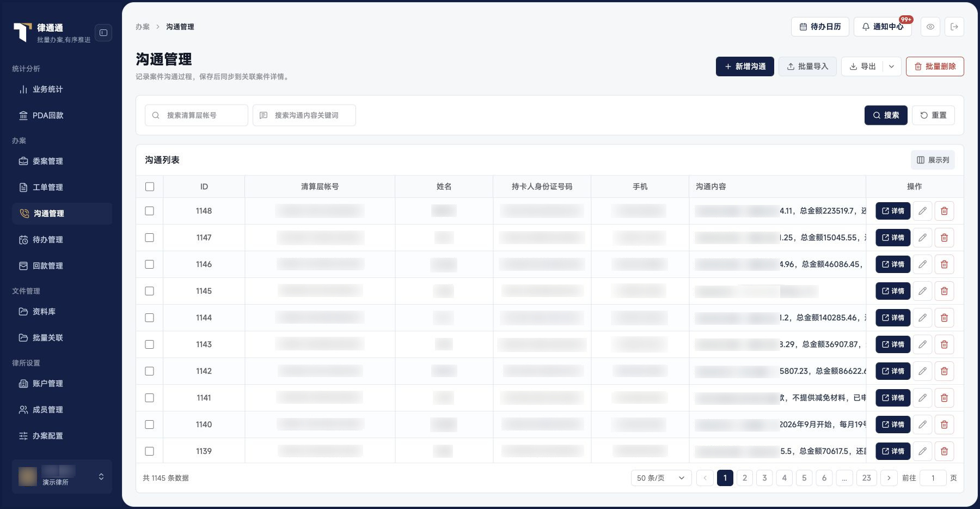Check the select-all checkbox in table header
Image resolution: width=980 pixels, height=509 pixels.
click(150, 186)
